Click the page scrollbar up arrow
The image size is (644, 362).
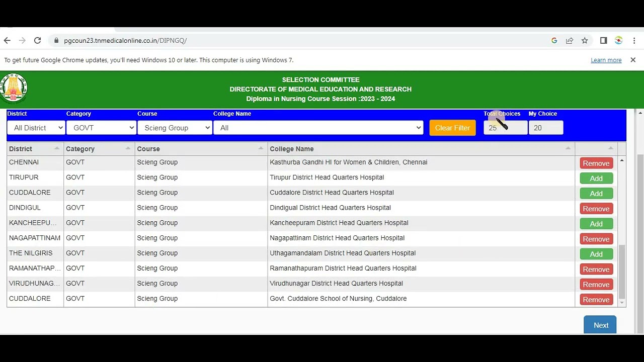(640, 113)
